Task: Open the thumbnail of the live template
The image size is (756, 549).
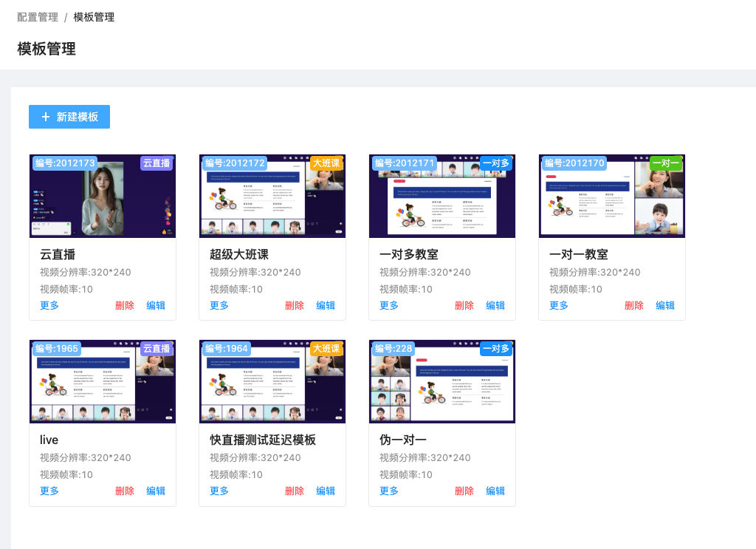Action: coord(103,381)
